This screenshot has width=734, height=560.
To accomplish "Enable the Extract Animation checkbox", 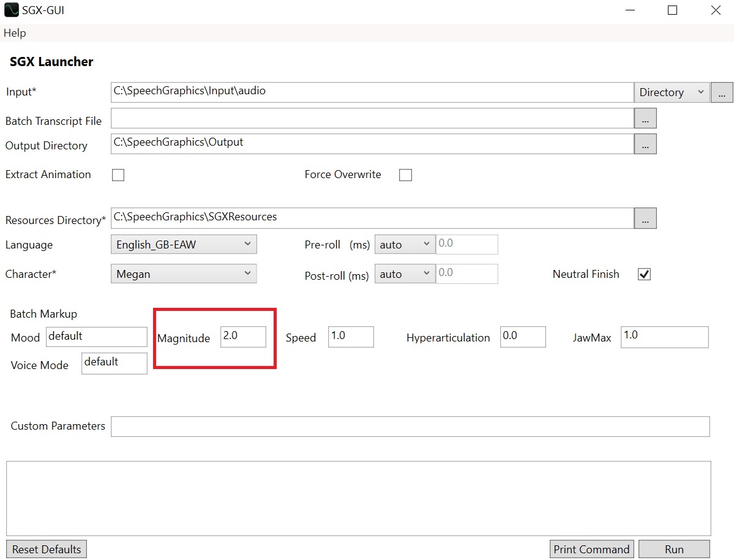I will tap(118, 175).
